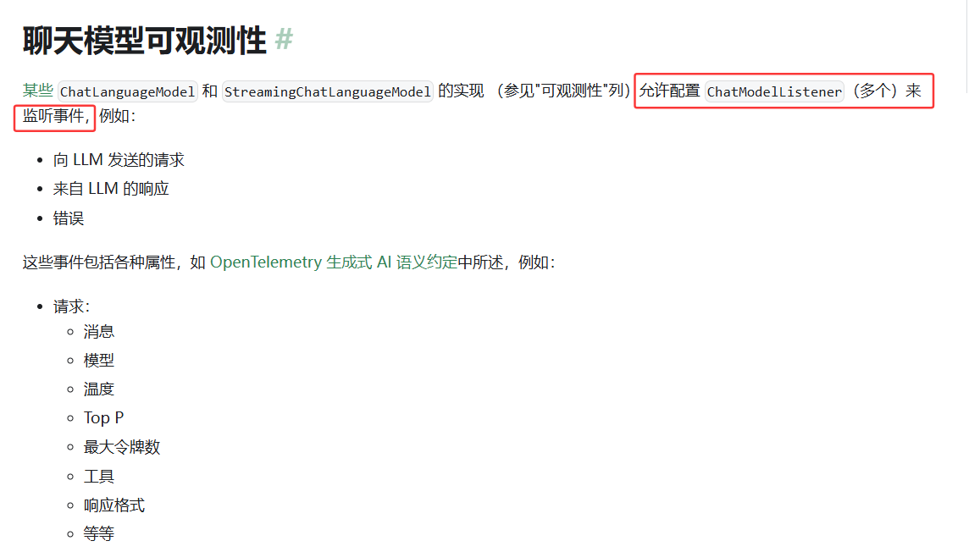The height and width of the screenshot is (552, 980).
Task: Click the 工具 sub-item
Action: coord(99,477)
